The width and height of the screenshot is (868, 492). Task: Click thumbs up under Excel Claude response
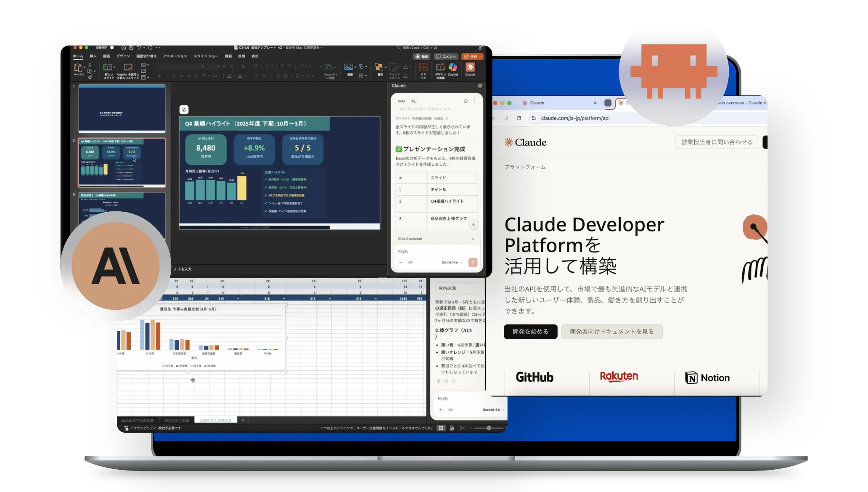coord(446,381)
